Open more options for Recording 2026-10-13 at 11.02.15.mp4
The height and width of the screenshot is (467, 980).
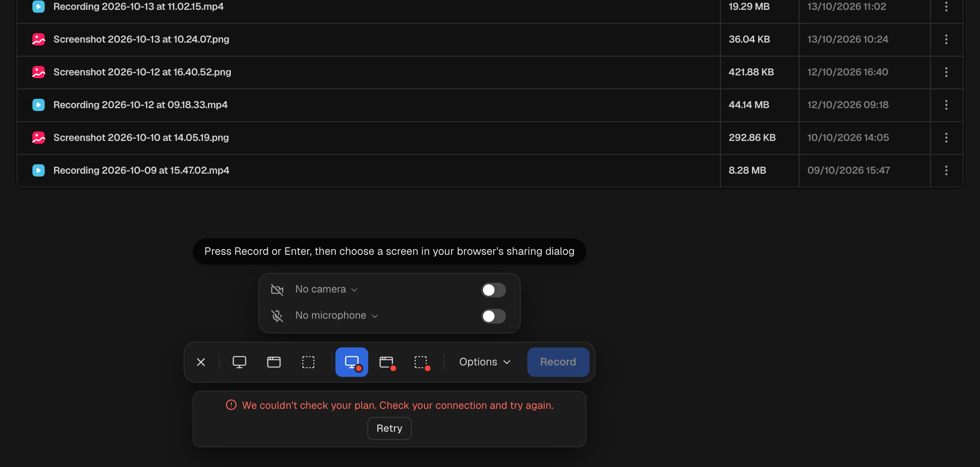coord(946,7)
